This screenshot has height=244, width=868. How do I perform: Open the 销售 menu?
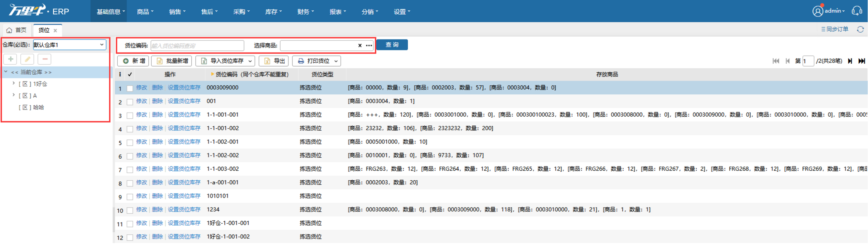(177, 12)
